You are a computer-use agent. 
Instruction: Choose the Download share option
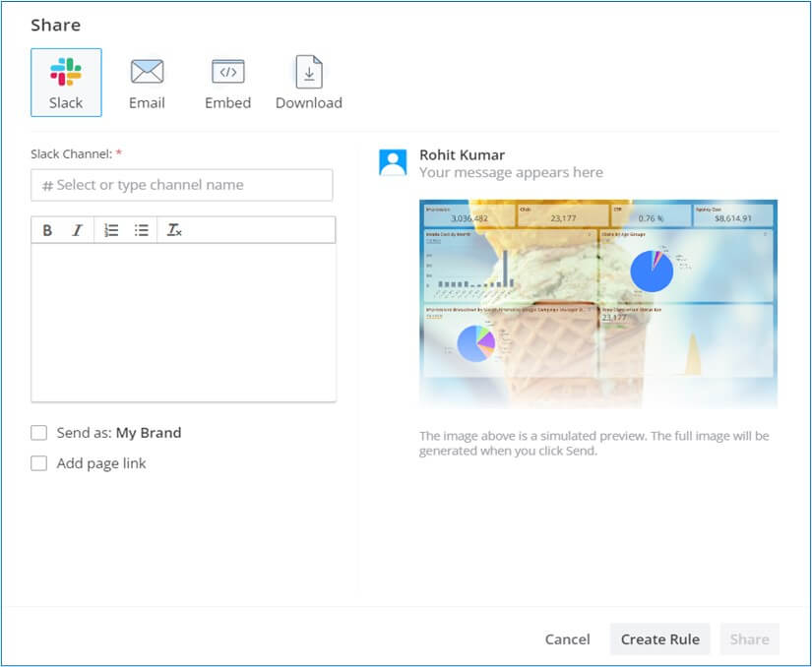point(309,83)
